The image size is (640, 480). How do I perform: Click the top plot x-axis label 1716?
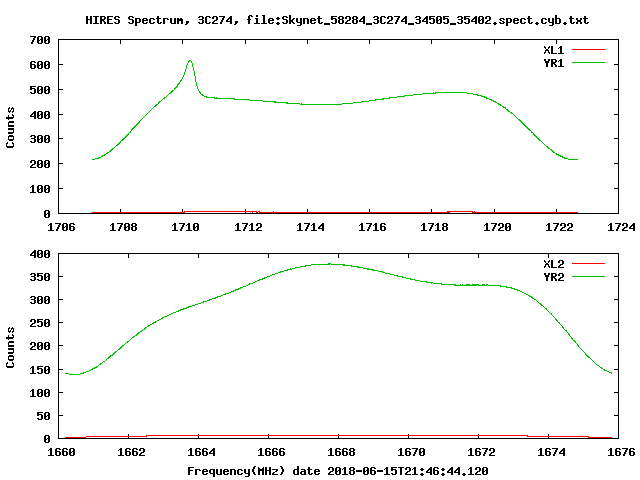click(x=372, y=227)
